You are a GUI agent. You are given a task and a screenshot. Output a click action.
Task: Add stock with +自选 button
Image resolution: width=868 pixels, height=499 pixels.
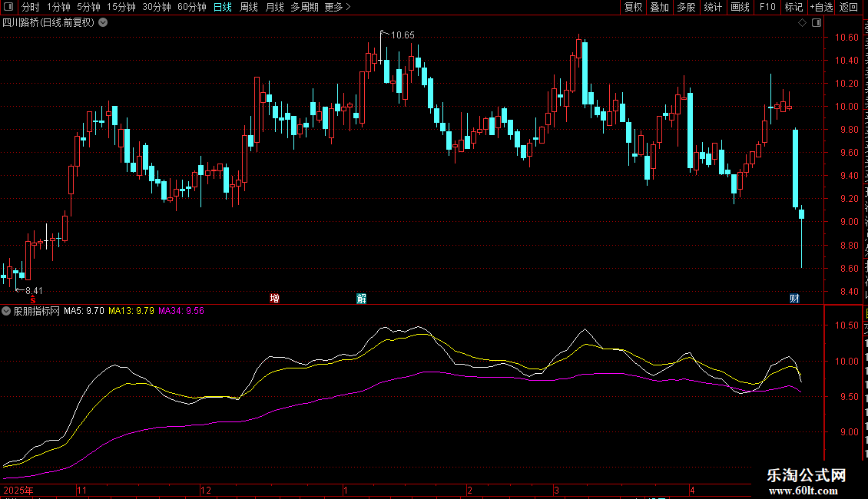click(821, 7)
